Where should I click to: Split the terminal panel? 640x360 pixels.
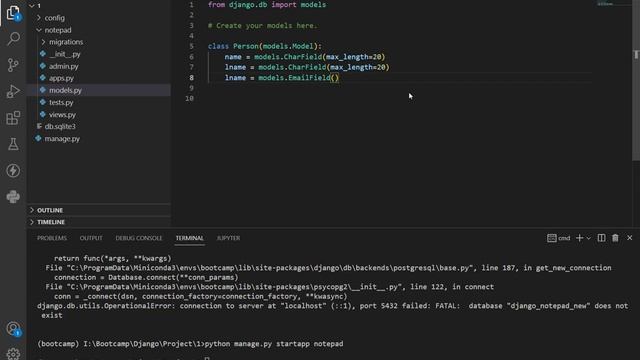pos(601,238)
